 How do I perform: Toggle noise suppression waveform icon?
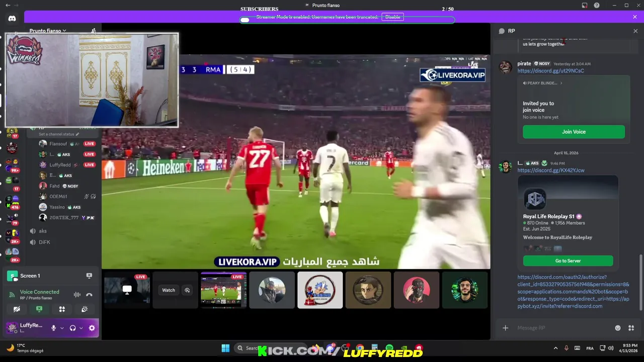click(x=77, y=295)
